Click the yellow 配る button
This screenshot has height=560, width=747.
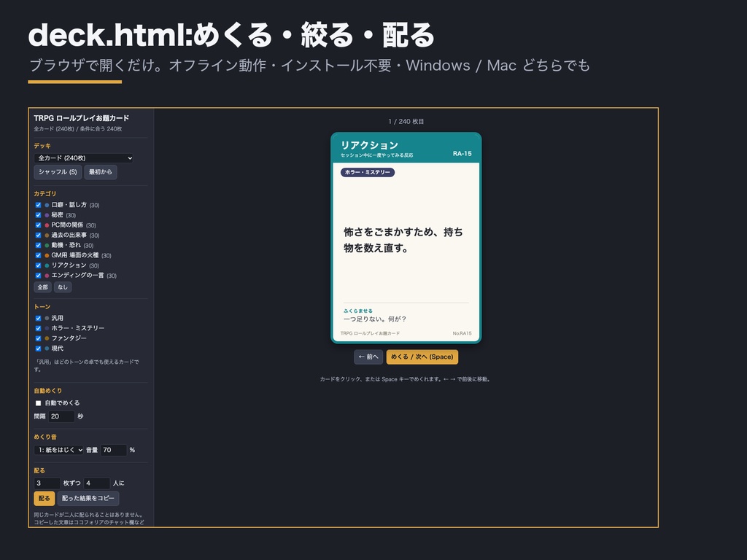click(44, 498)
